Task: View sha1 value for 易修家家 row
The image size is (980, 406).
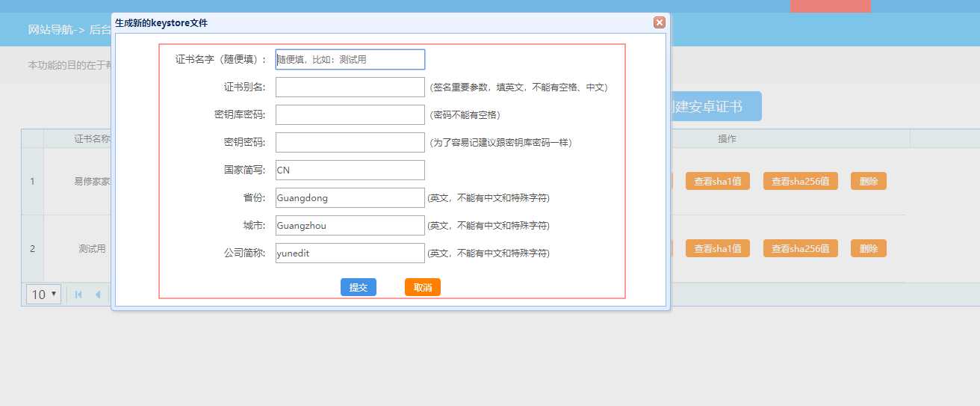Action: pyautogui.click(x=718, y=181)
